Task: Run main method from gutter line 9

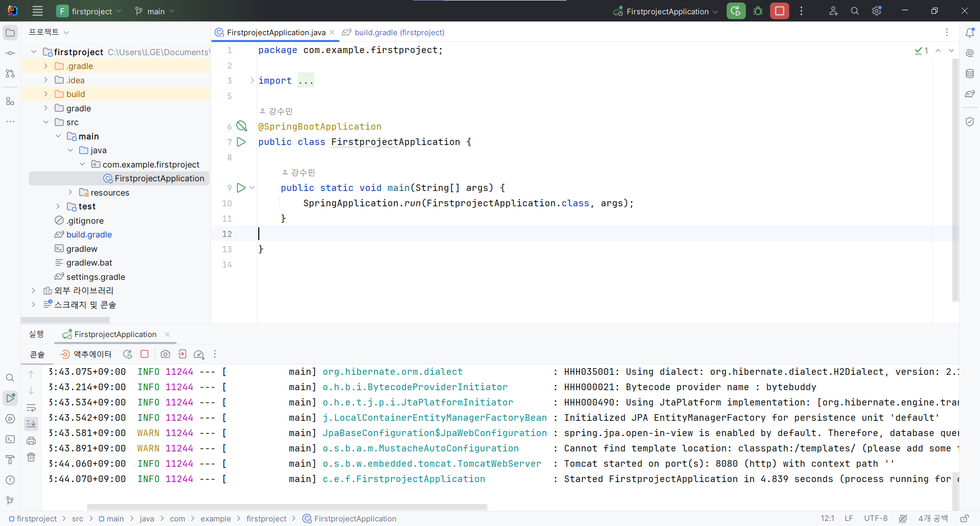Action: [241, 188]
